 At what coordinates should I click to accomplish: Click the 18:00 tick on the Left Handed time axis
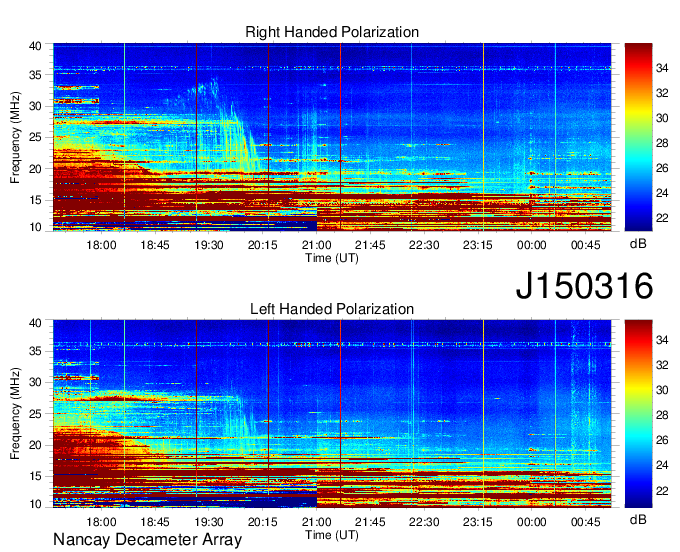[x=101, y=522]
